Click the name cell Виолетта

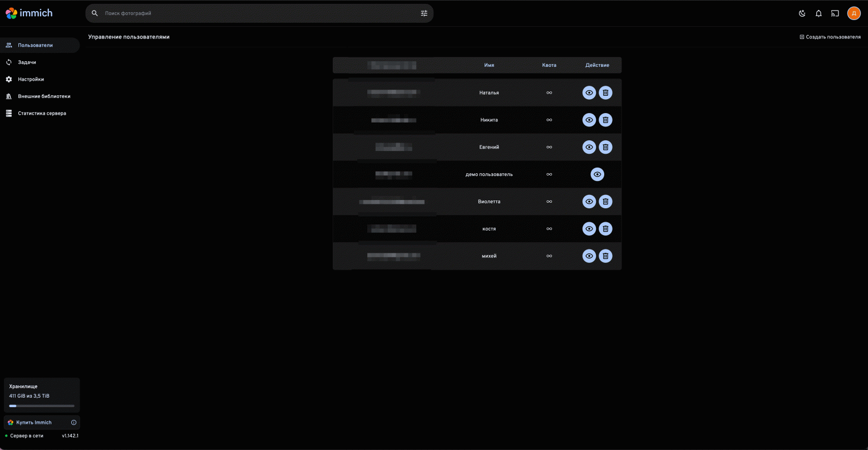(489, 202)
